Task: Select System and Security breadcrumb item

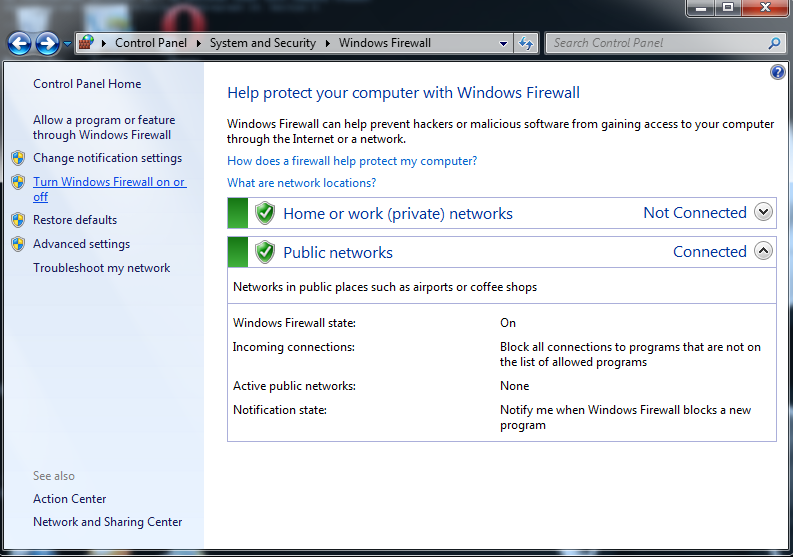Action: [x=262, y=43]
